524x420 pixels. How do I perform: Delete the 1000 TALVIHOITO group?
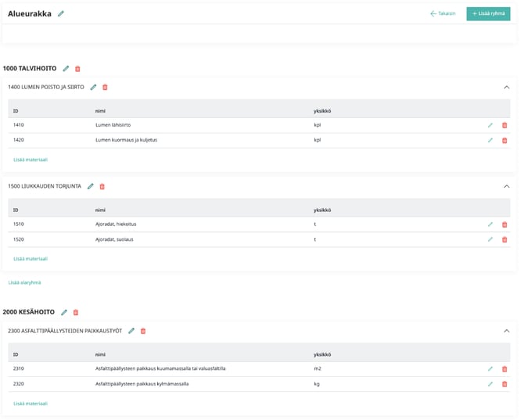click(77, 69)
